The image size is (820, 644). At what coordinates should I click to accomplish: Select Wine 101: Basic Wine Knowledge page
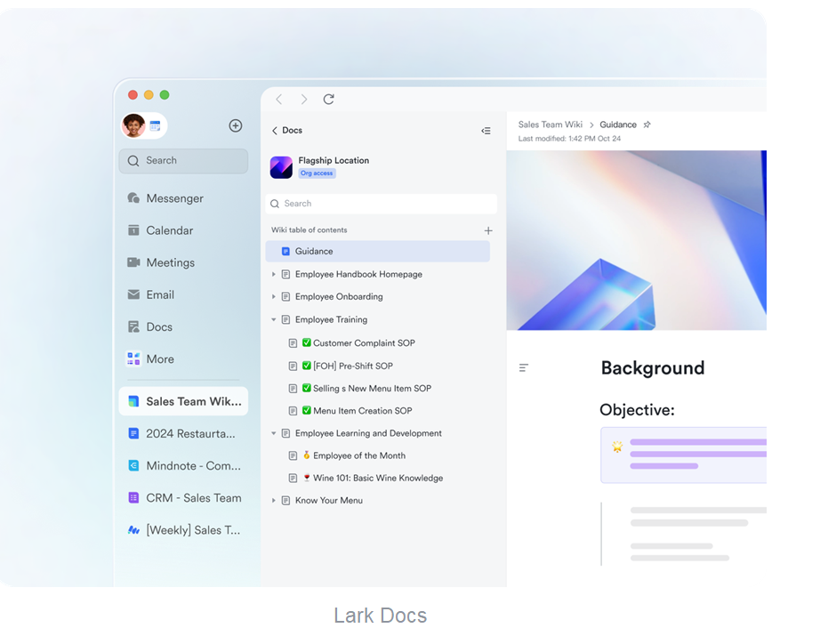point(377,479)
